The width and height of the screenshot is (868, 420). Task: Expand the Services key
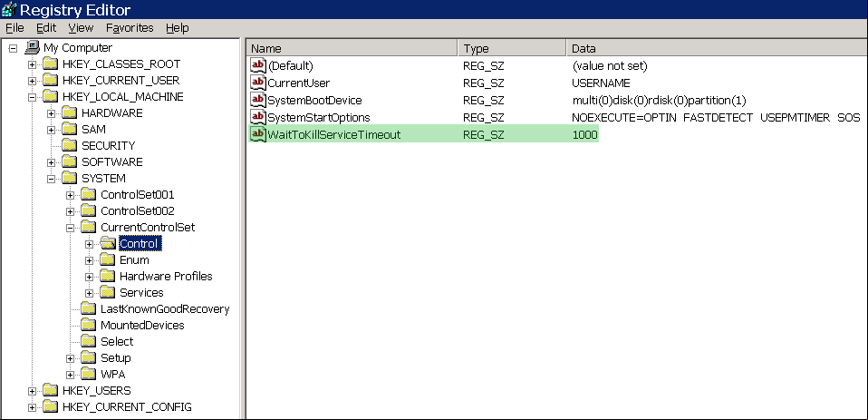(89, 293)
